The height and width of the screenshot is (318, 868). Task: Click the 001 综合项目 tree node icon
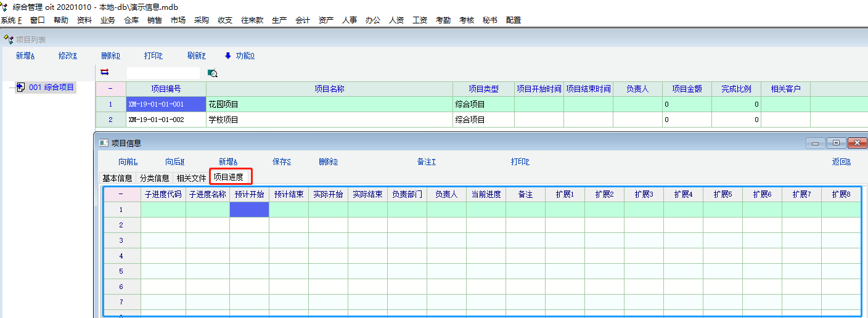[20, 88]
